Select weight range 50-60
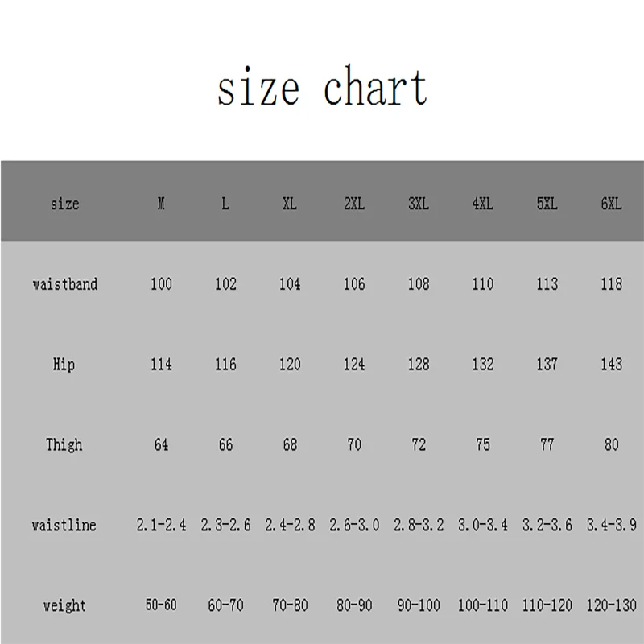 tap(161, 605)
